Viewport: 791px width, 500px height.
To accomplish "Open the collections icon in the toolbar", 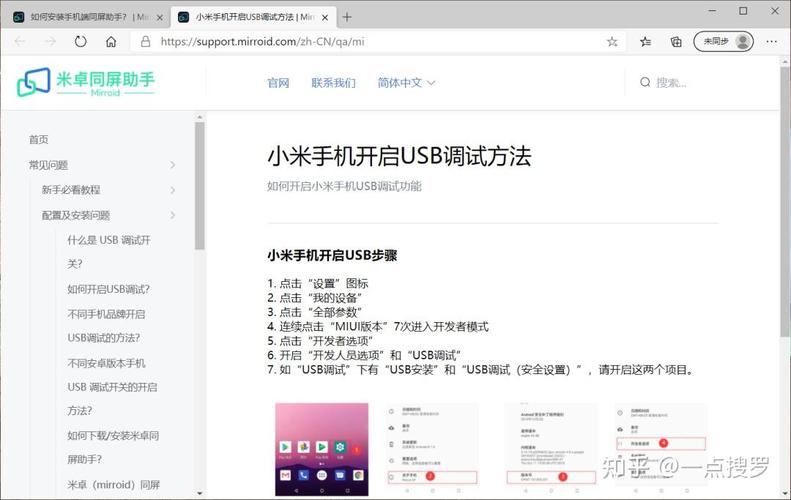I will coord(676,41).
